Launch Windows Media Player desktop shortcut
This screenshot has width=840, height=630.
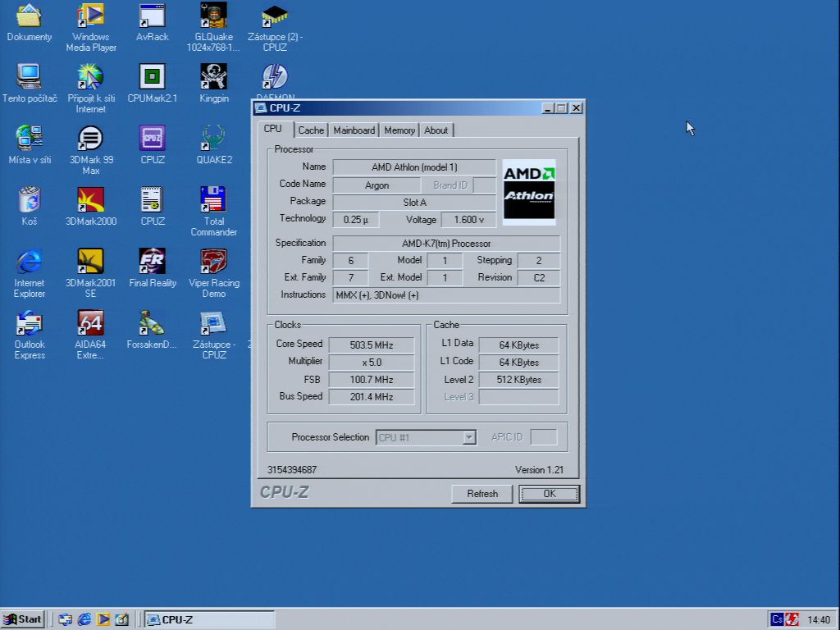click(x=90, y=16)
